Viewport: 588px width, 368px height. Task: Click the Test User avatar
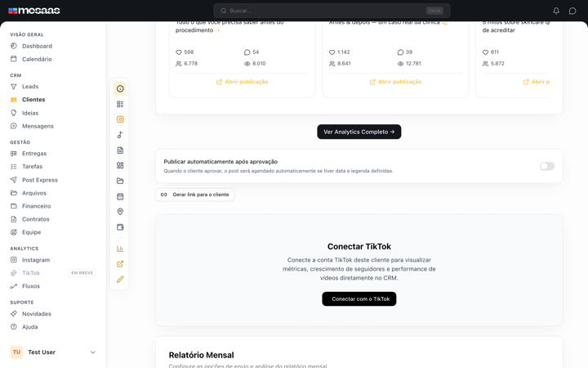[16, 352]
